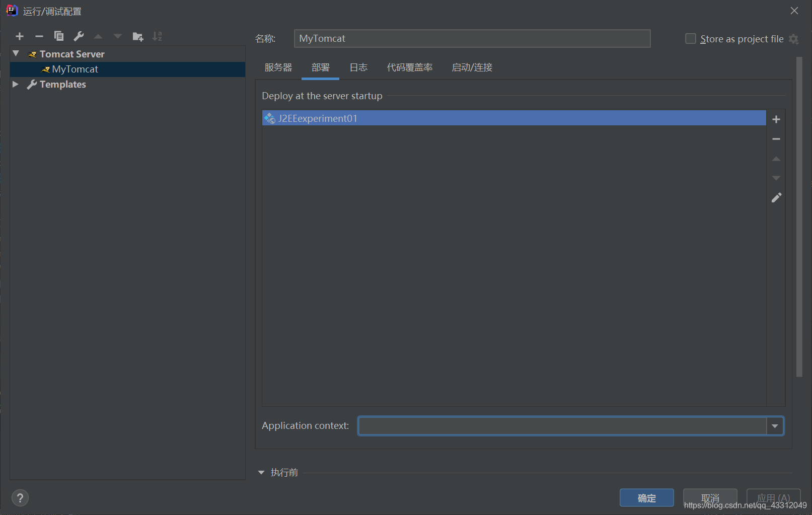Select the Tomcat Server tree label

tap(72, 54)
